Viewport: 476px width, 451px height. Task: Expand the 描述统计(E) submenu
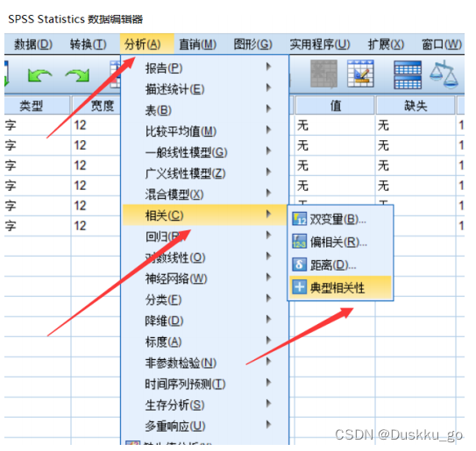[205, 88]
